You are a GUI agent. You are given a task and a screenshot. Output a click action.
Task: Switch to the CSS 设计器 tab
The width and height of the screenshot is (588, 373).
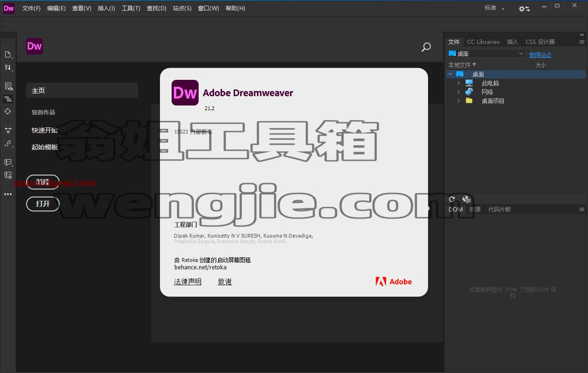(x=540, y=42)
